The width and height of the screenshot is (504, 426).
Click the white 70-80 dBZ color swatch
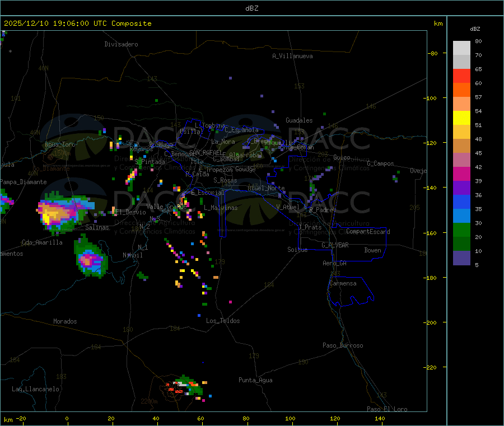click(x=461, y=48)
